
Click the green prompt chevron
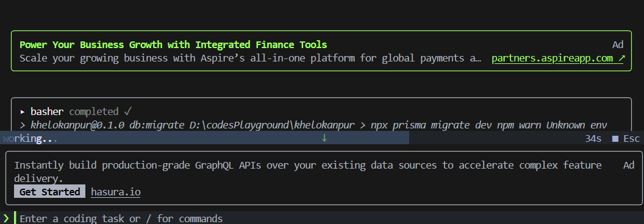(6, 218)
